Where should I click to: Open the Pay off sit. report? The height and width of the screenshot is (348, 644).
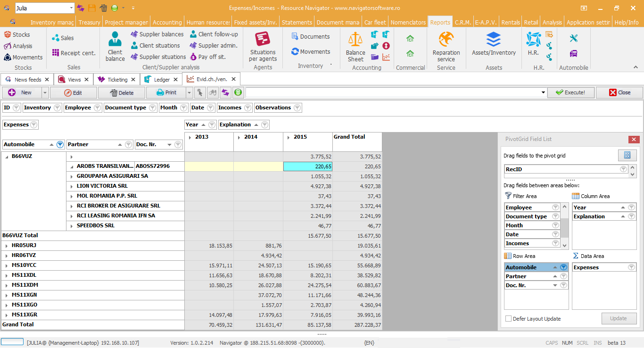(x=208, y=57)
